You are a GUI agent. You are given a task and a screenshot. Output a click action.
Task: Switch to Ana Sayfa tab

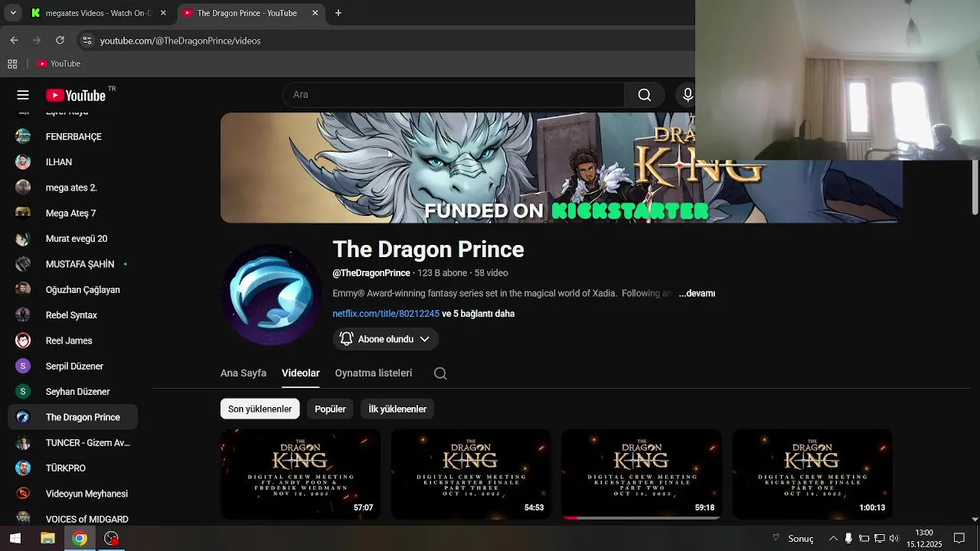[x=243, y=373]
